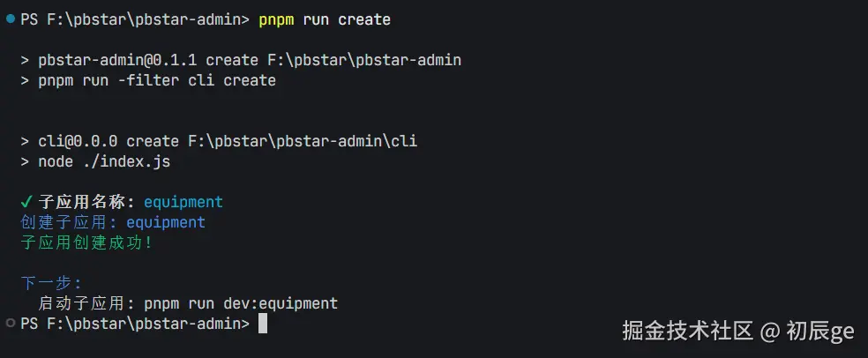Click the first 'PS F:\pbstar\pbstar-admin>' prompt

coord(135,19)
